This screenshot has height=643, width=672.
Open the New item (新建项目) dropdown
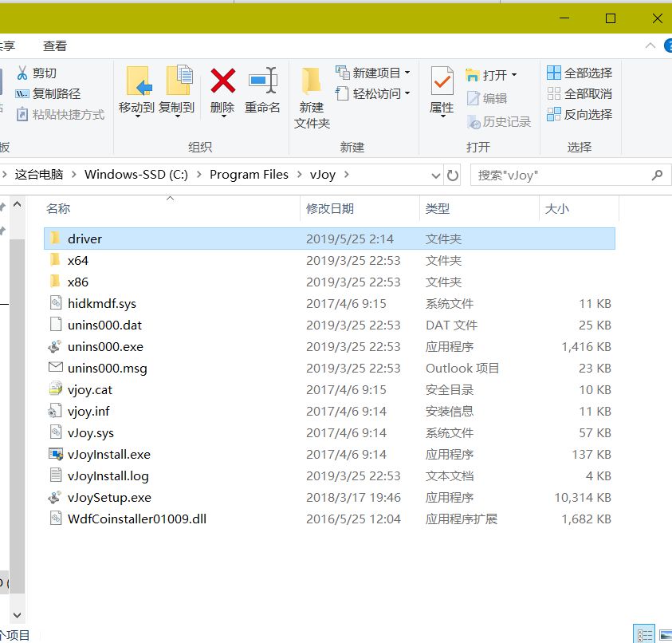(x=372, y=73)
